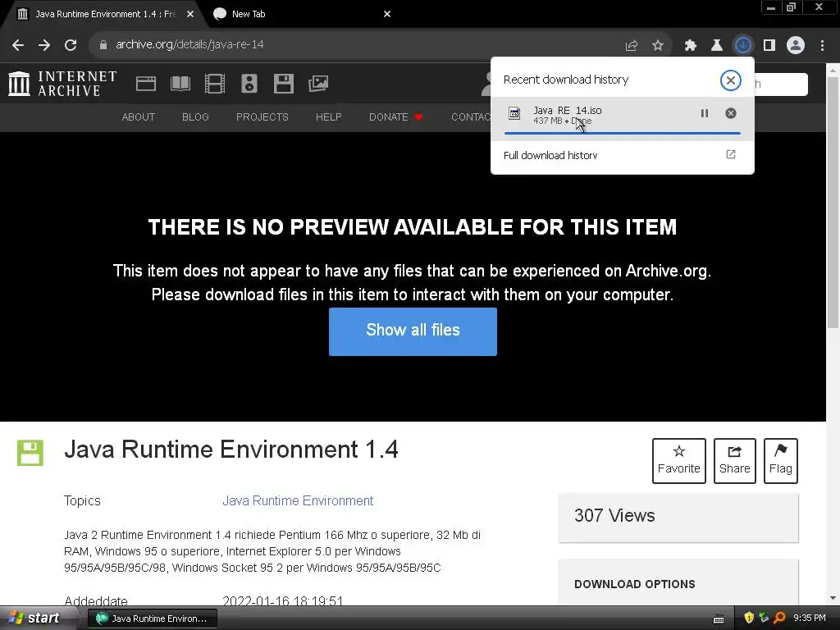Cancel the Java_RE_14.iso download
This screenshot has width=840, height=630.
pyautogui.click(x=731, y=113)
